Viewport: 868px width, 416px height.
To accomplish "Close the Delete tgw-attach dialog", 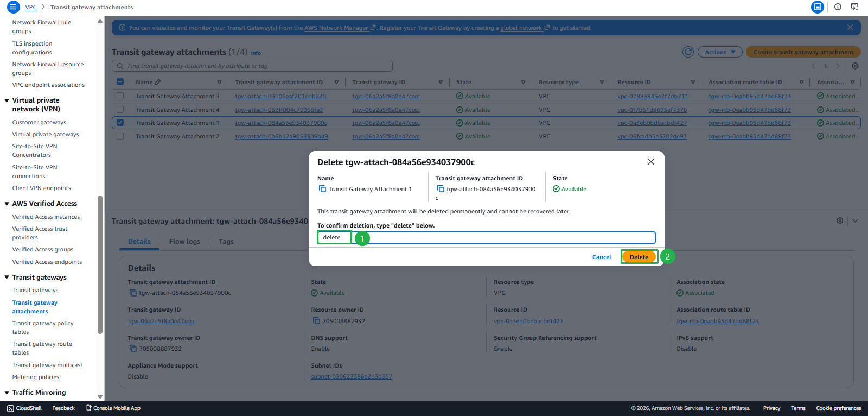I will (x=651, y=162).
